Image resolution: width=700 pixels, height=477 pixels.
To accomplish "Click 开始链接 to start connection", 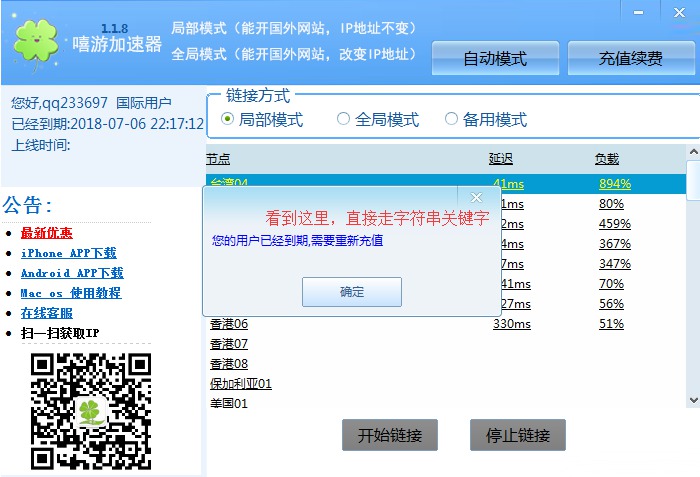I will 390,435.
